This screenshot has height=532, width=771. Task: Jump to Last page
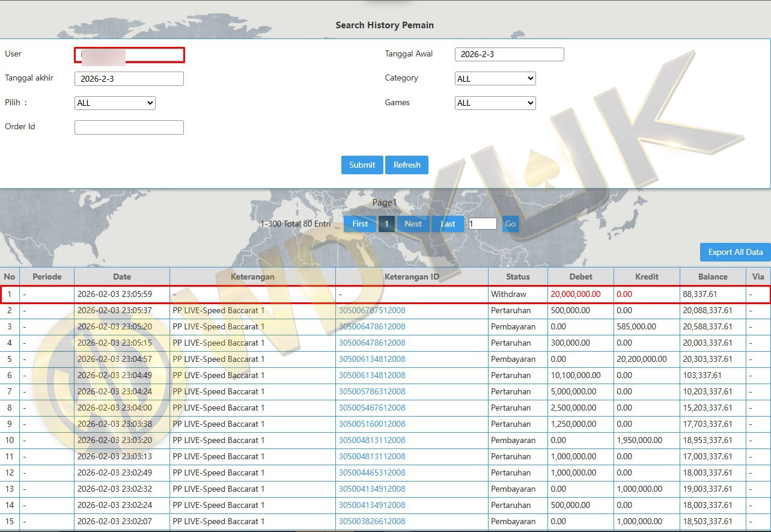point(448,224)
